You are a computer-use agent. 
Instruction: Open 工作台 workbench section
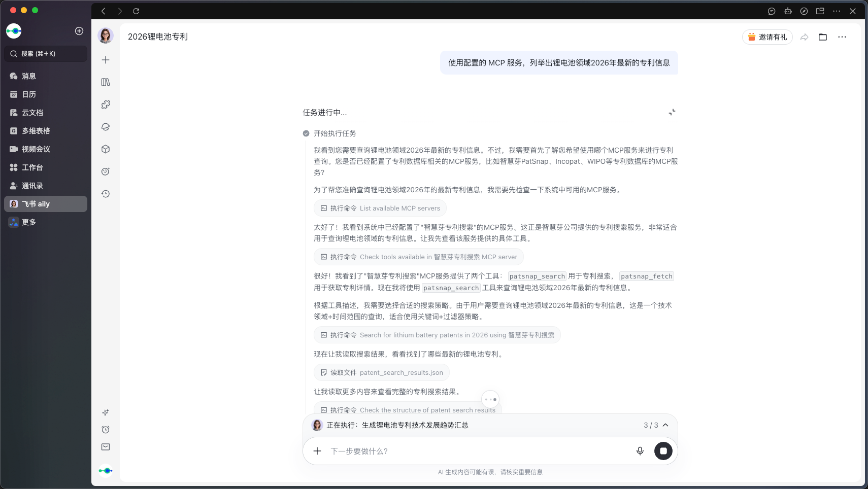[46, 167]
